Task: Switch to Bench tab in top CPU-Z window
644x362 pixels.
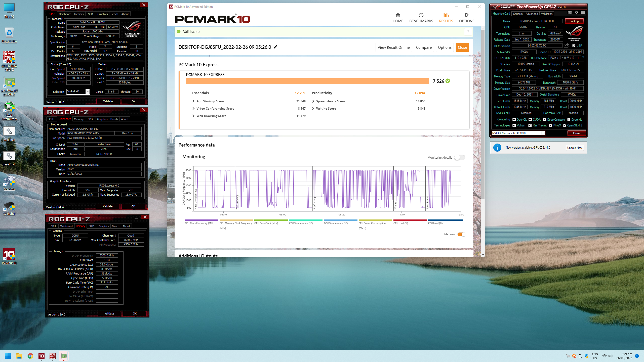Action: click(114, 14)
